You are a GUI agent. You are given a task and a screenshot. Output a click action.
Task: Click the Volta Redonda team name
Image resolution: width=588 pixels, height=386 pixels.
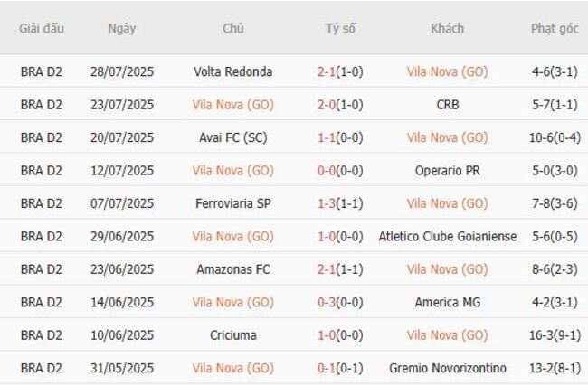[232, 71]
